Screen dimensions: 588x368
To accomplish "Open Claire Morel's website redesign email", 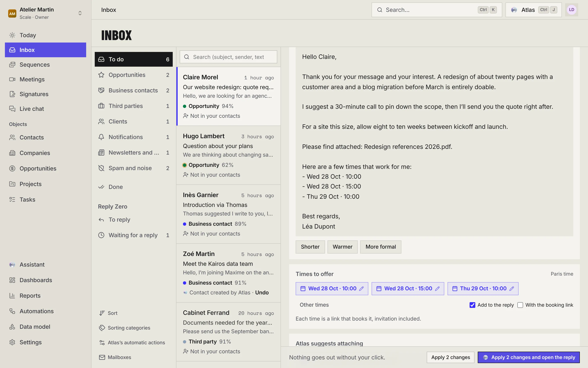I will point(228,96).
